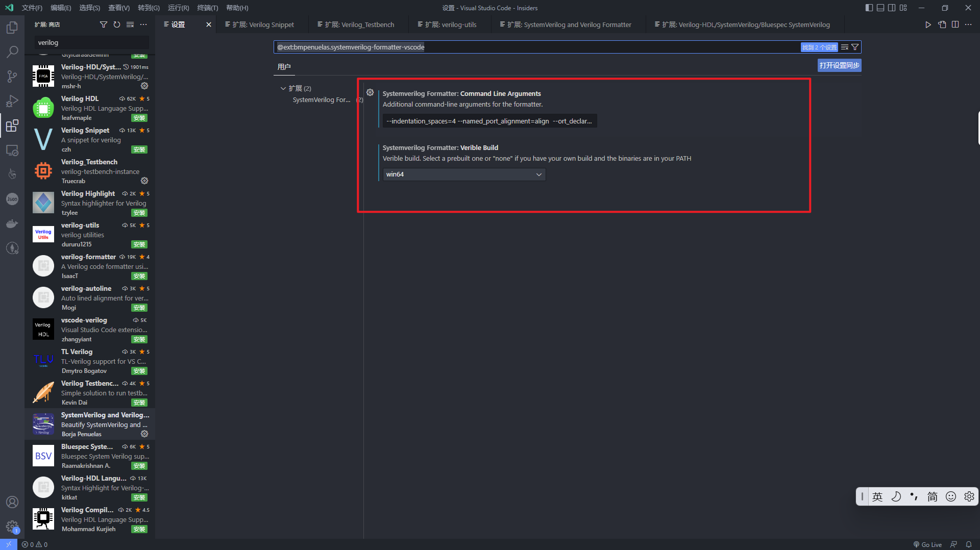Open the Search view in activity bar

pos(12,52)
